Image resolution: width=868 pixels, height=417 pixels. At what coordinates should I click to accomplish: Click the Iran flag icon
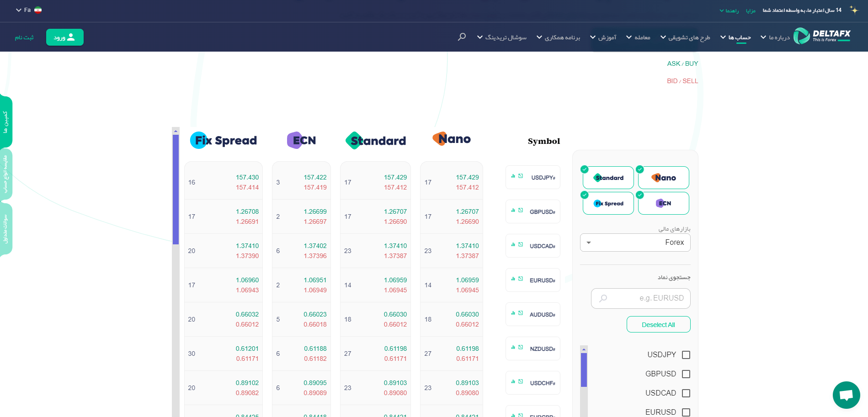coord(38,10)
